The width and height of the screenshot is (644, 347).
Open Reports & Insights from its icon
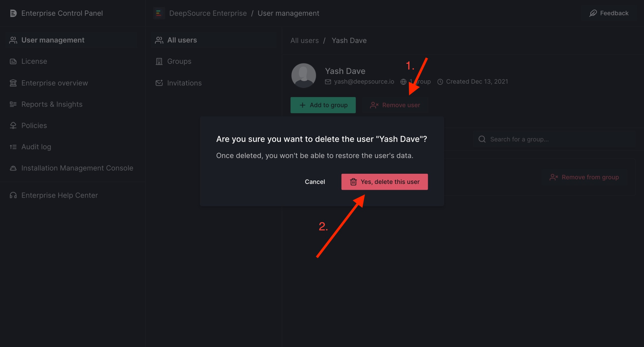[x=13, y=104]
